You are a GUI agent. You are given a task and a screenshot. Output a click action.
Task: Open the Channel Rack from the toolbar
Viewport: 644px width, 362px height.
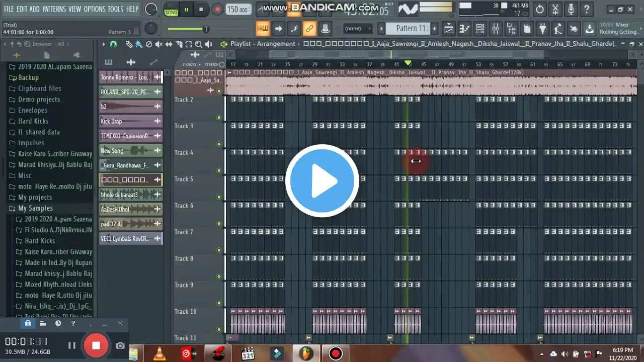point(480,29)
